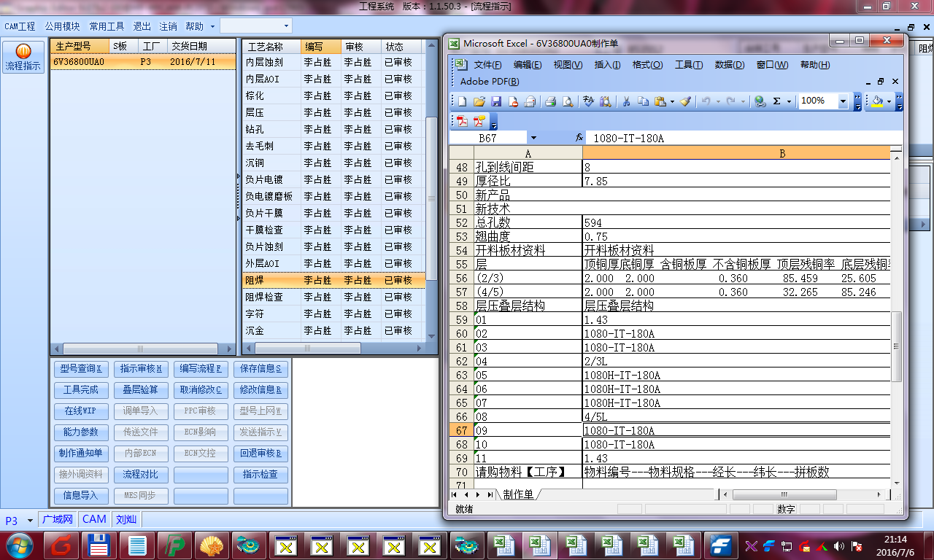This screenshot has width=934, height=560.
Task: Click the Print icon in Excel toolbar
Action: click(x=550, y=101)
